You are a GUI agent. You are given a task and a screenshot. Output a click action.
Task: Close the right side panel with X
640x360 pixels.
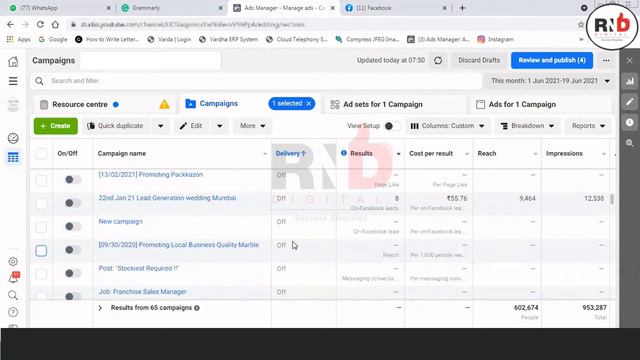629,60
